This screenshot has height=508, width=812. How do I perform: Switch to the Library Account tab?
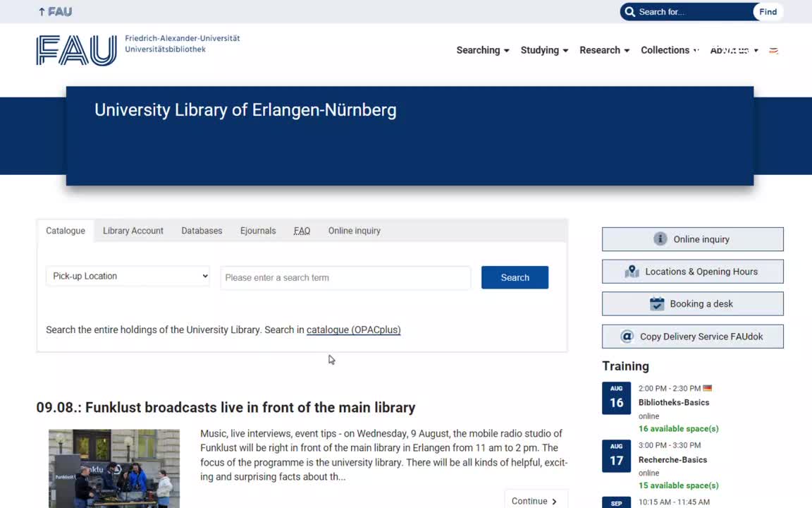click(133, 231)
